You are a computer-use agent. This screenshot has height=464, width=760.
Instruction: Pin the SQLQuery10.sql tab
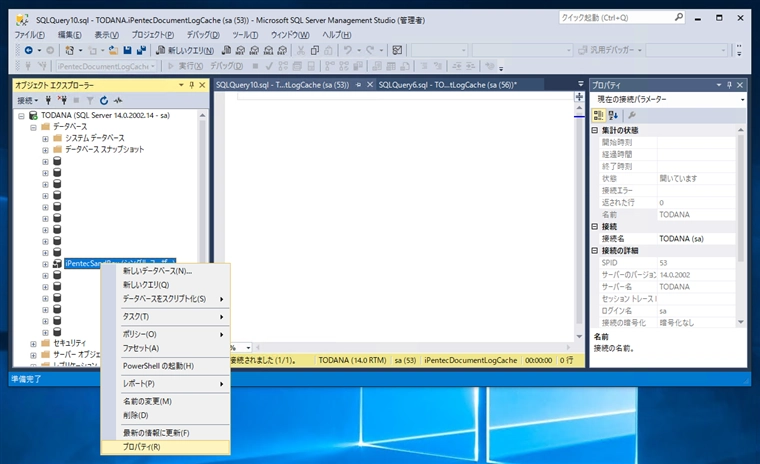pyautogui.click(x=359, y=86)
